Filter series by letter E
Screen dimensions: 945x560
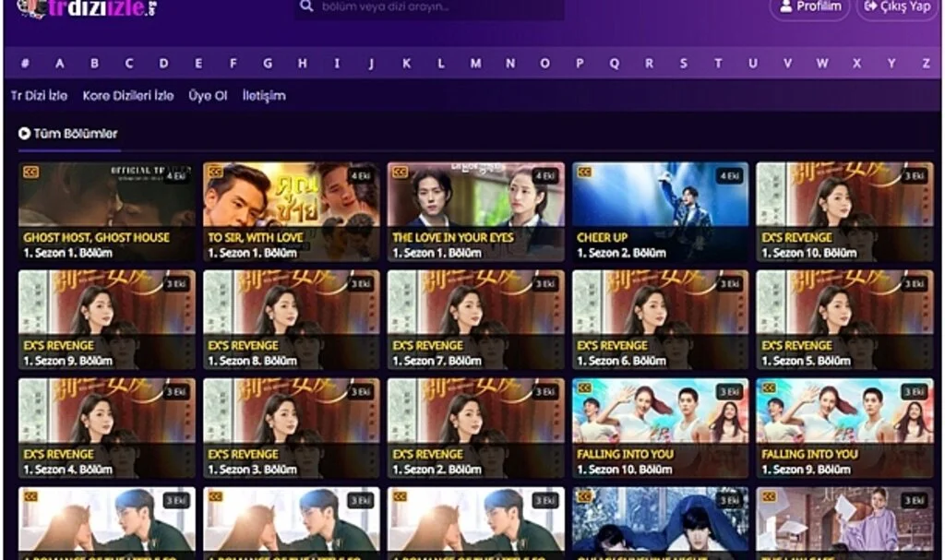point(198,64)
